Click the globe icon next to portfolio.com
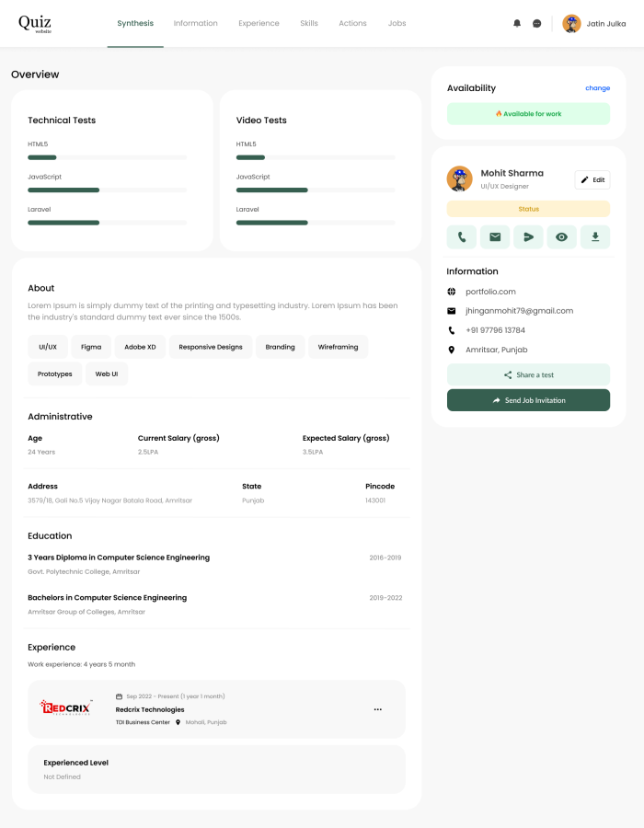The width and height of the screenshot is (644, 828). [452, 292]
